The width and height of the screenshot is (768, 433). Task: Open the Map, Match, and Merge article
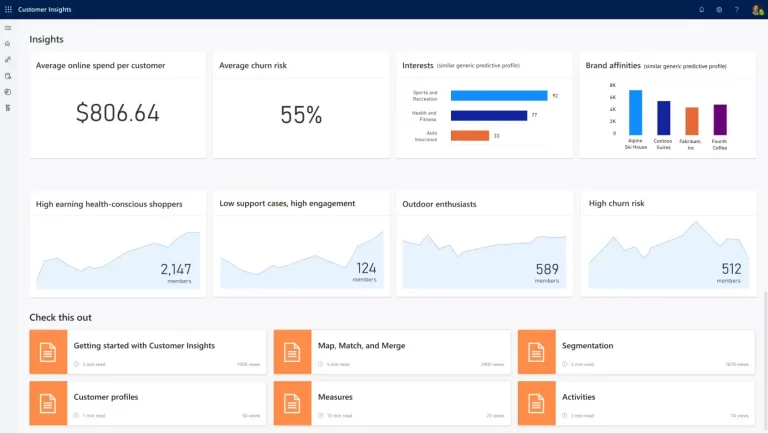(361, 346)
